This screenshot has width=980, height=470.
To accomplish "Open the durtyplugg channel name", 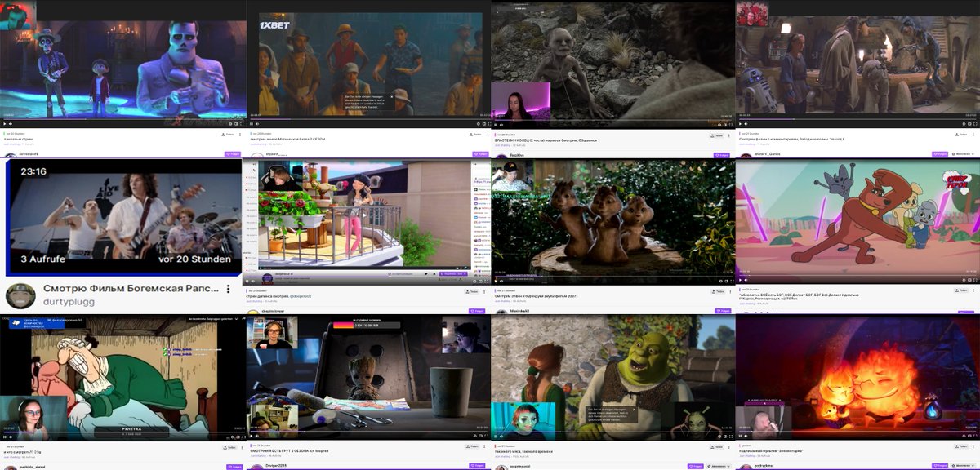I will pos(69,301).
